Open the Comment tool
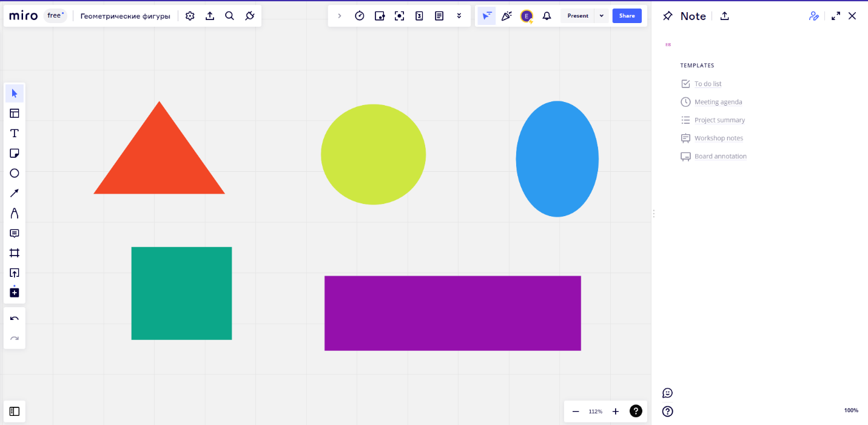 click(15, 233)
